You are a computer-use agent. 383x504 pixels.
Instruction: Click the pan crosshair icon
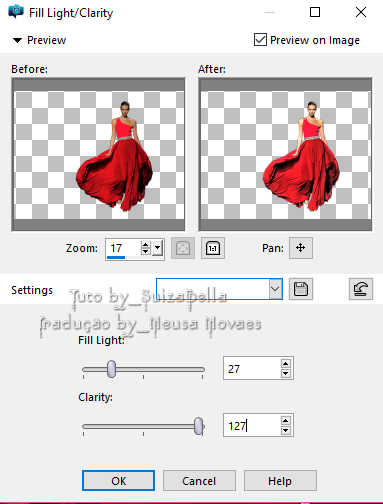[301, 248]
